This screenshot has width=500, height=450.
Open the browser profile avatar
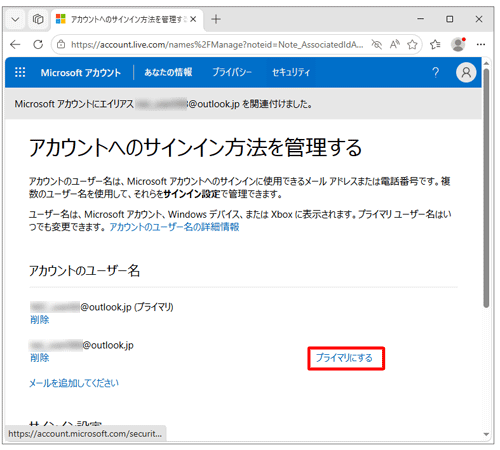click(458, 44)
